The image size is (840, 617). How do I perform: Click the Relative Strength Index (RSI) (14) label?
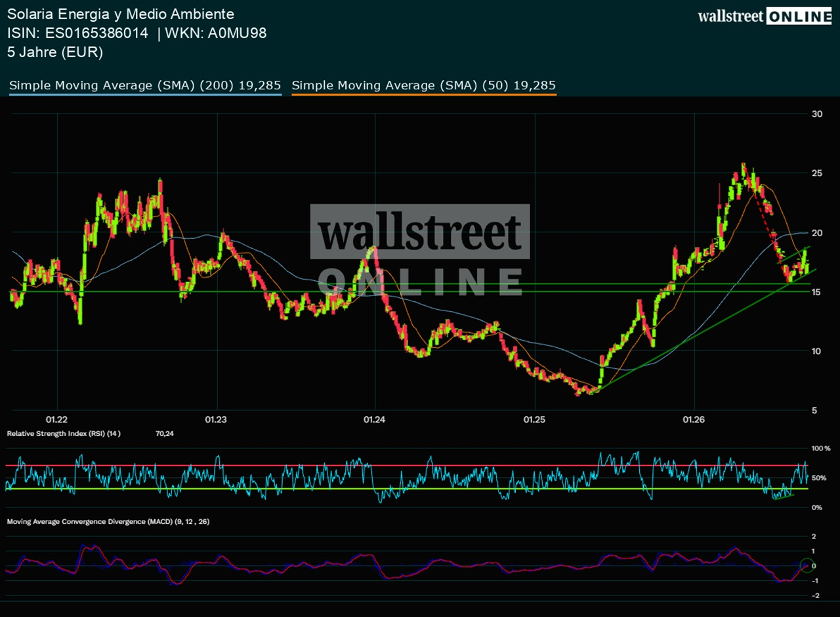(64, 433)
